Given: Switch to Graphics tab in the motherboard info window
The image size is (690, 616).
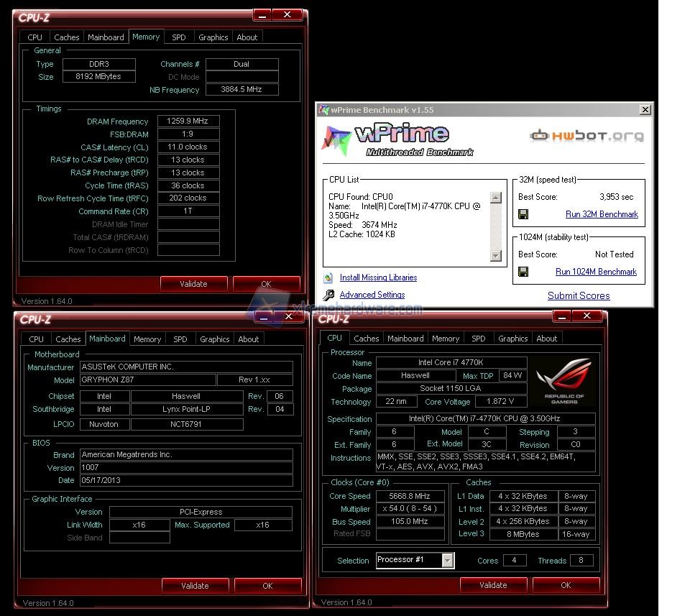Looking at the screenshot, I should 214,339.
